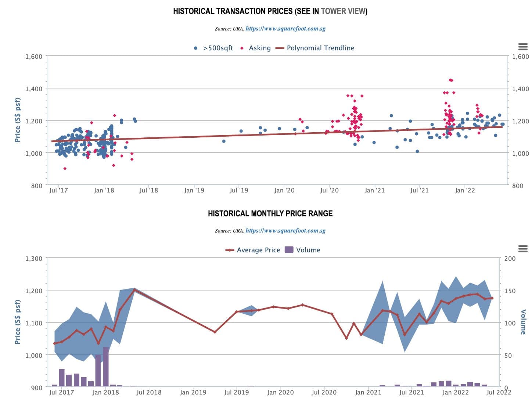532x407 pixels.
Task: Click the Volume axis title on right side
Action: point(523,322)
